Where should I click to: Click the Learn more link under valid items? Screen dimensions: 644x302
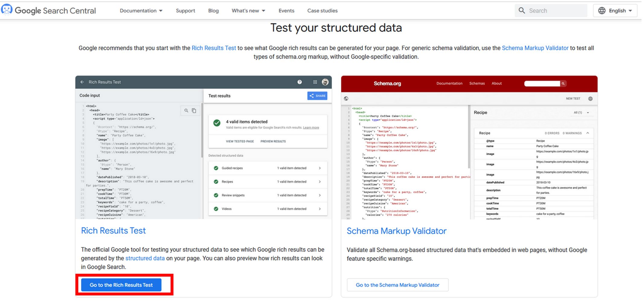311,128
